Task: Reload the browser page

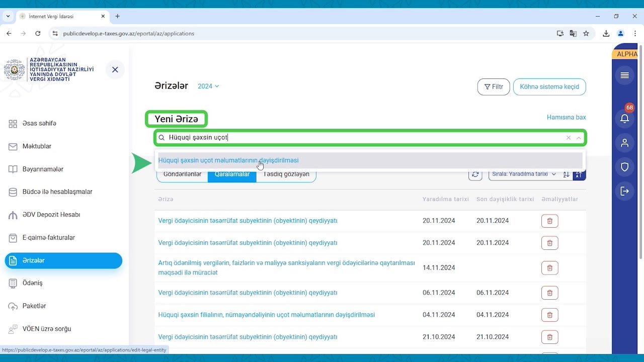Action: tap(38, 34)
